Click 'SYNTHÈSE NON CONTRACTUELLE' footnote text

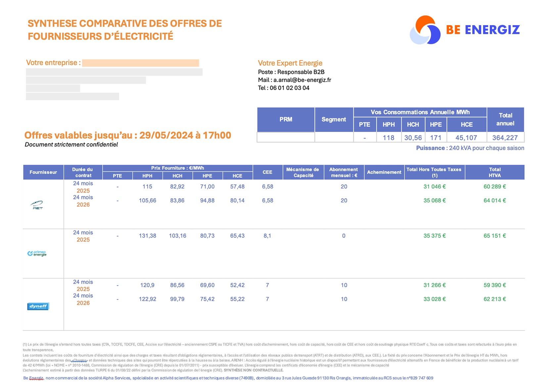[254, 370]
